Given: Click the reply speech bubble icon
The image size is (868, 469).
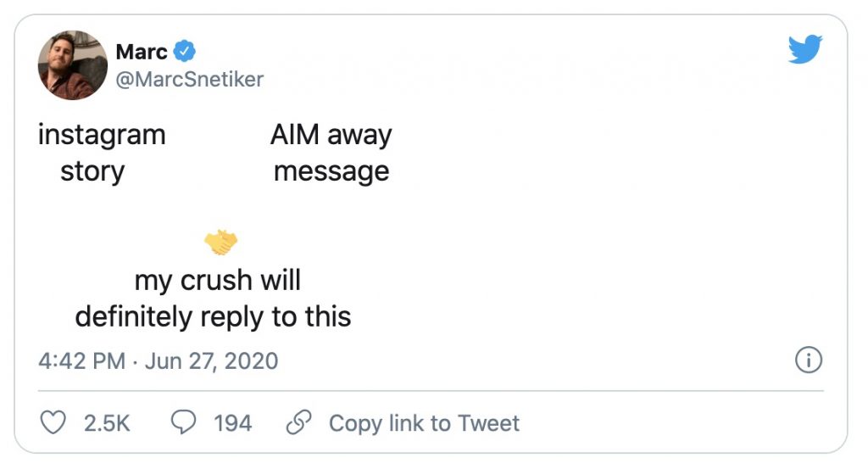Looking at the screenshot, I should 183,422.
